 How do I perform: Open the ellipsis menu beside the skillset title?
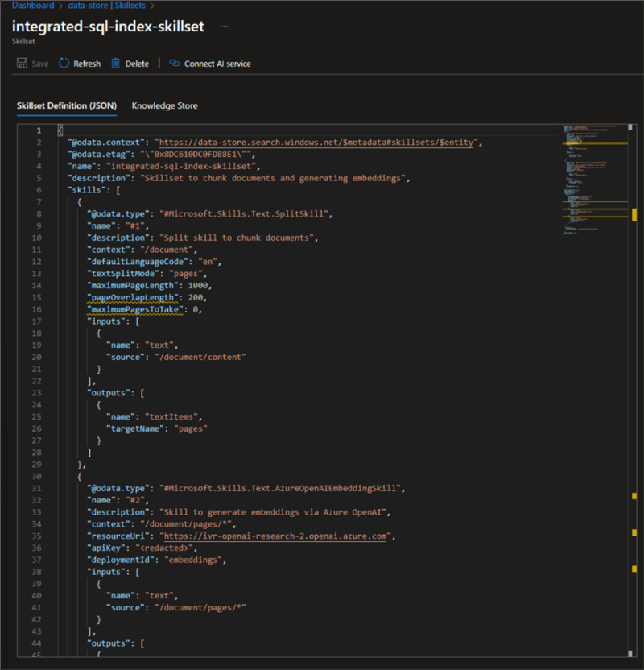click(224, 27)
